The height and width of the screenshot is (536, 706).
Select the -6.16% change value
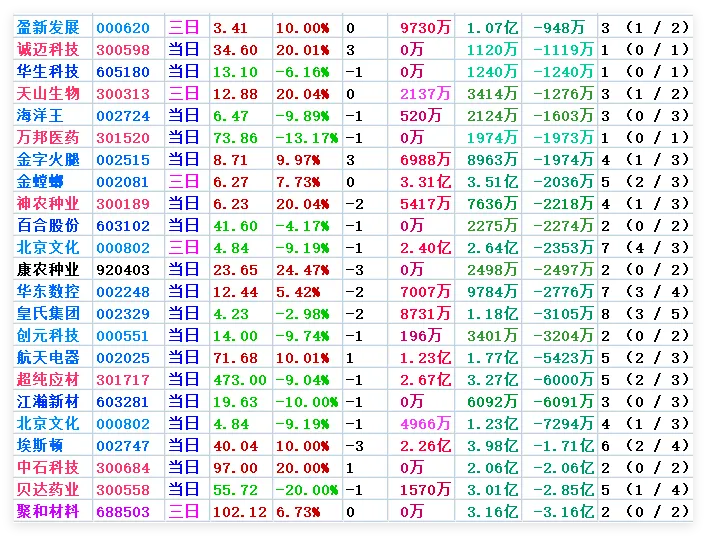(302, 72)
